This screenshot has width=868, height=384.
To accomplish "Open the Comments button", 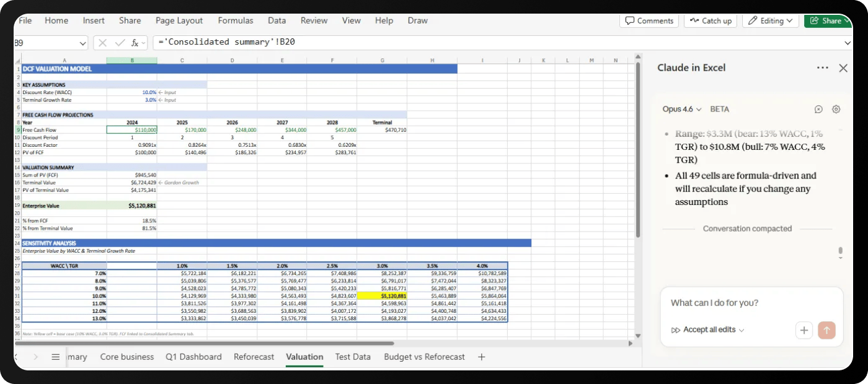I will pyautogui.click(x=649, y=20).
